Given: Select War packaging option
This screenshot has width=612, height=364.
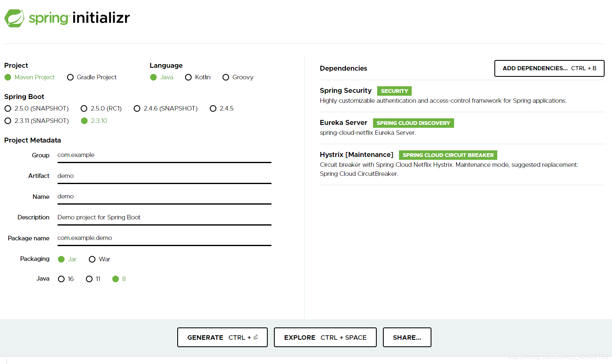Looking at the screenshot, I should [x=100, y=259].
